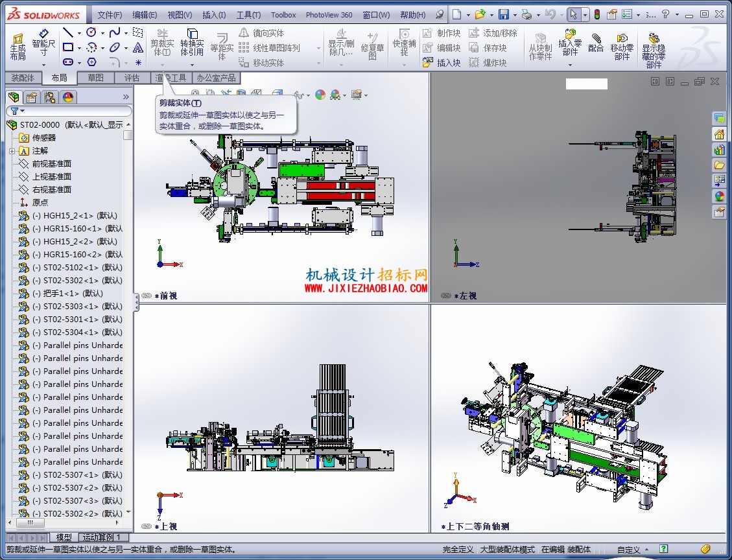Click the feature tree vertical scrollbar thumb
The width and height of the screenshot is (732, 560).
pyautogui.click(x=128, y=135)
